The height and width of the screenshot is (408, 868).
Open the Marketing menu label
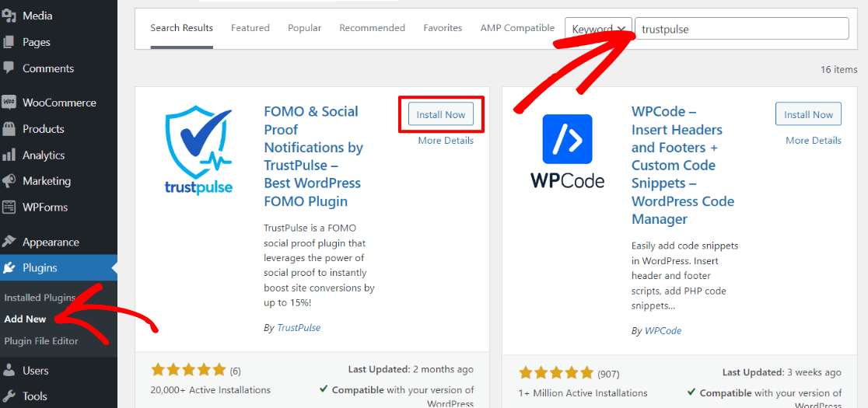[x=47, y=181]
